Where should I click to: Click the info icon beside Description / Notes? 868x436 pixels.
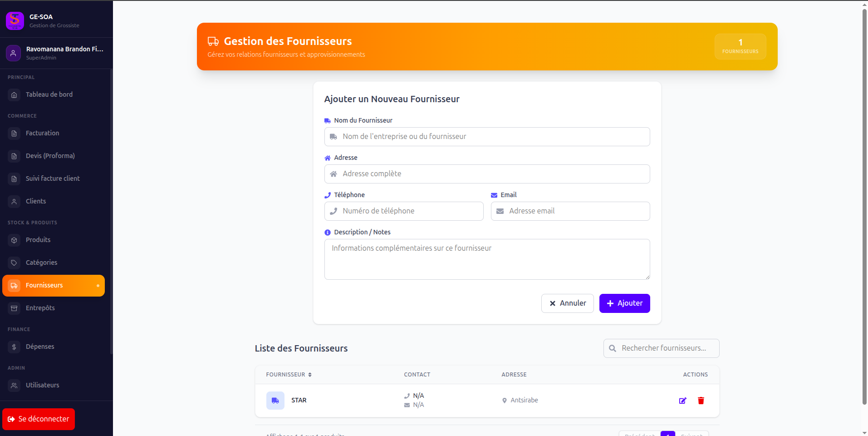coord(328,233)
